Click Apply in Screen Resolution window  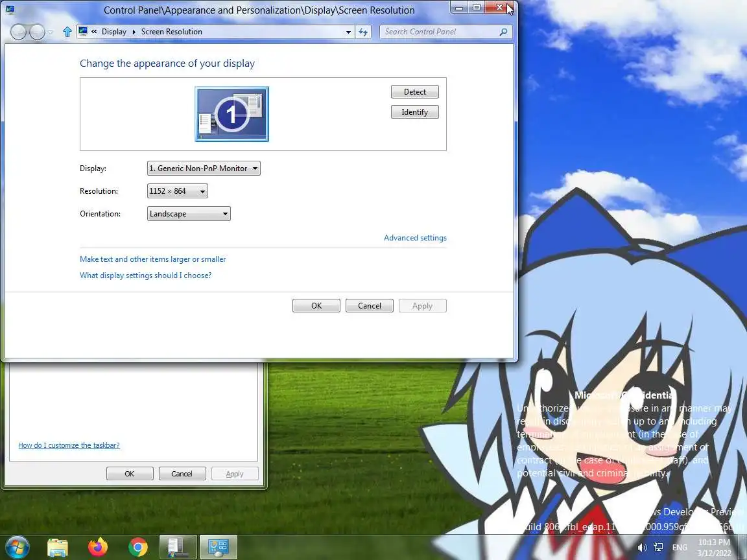pyautogui.click(x=423, y=306)
